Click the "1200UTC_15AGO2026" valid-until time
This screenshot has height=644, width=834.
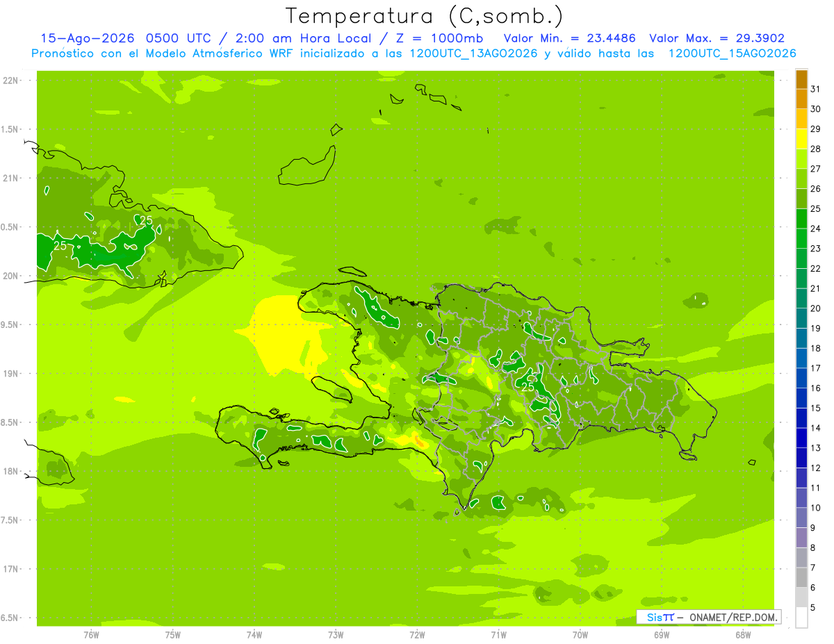[x=732, y=53]
